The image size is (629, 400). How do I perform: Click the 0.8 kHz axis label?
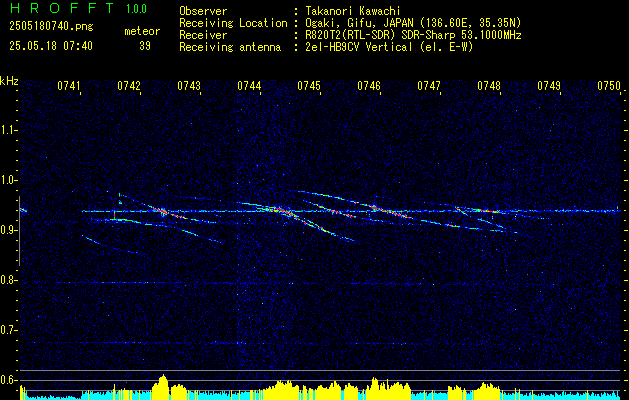tap(8, 280)
